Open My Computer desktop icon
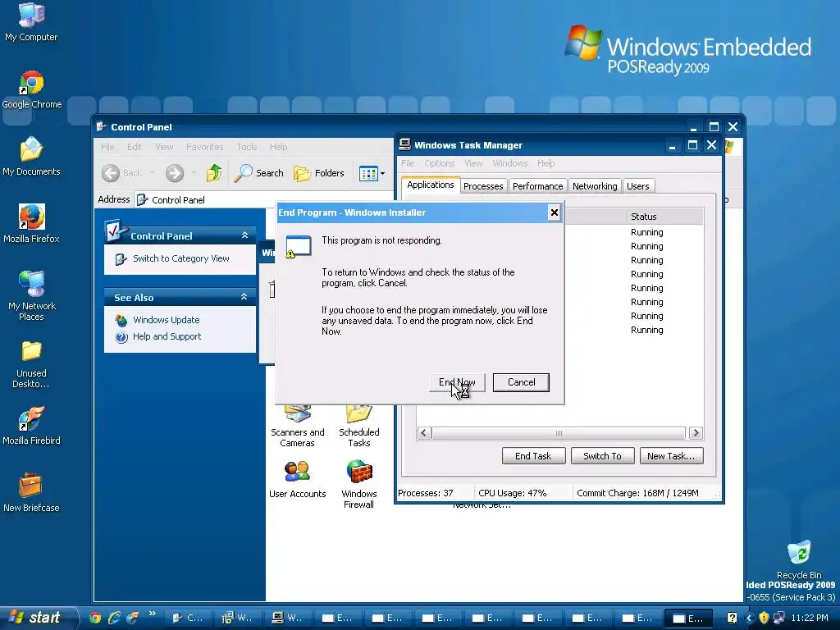840x630 pixels. 31,22
